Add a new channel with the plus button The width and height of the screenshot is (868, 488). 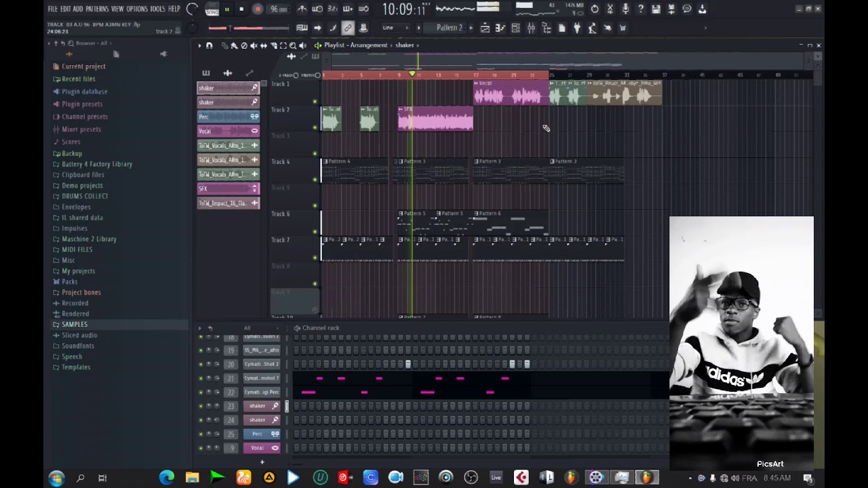pyautogui.click(x=262, y=462)
